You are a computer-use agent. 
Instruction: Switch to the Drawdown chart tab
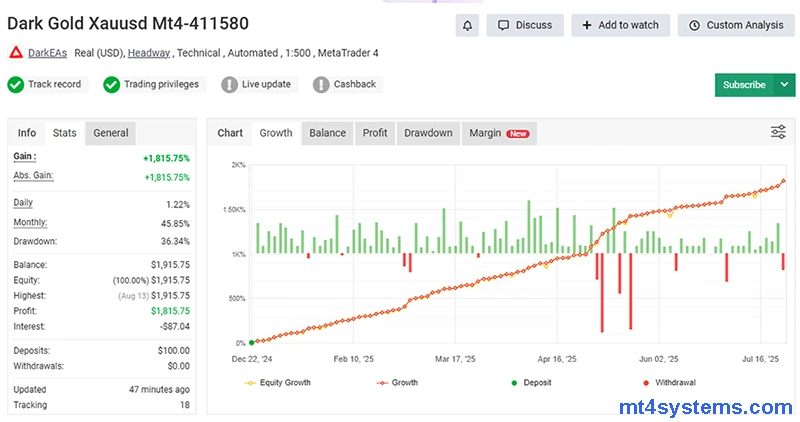428,133
